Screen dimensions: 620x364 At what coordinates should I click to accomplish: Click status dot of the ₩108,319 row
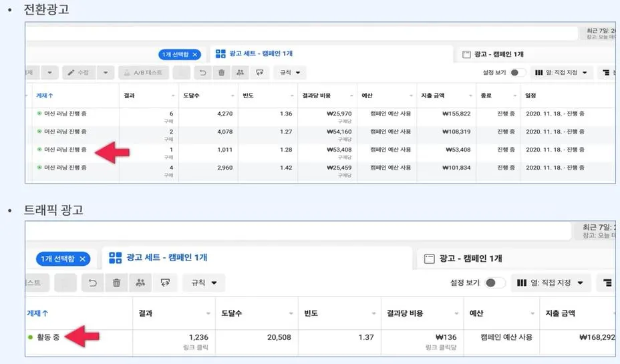tap(39, 131)
